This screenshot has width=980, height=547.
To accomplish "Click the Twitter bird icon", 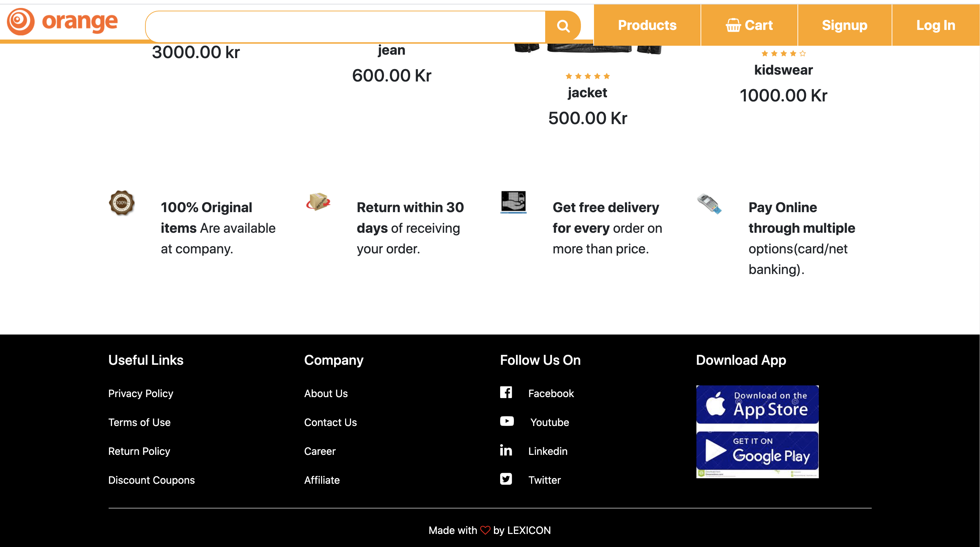I will coord(506,479).
